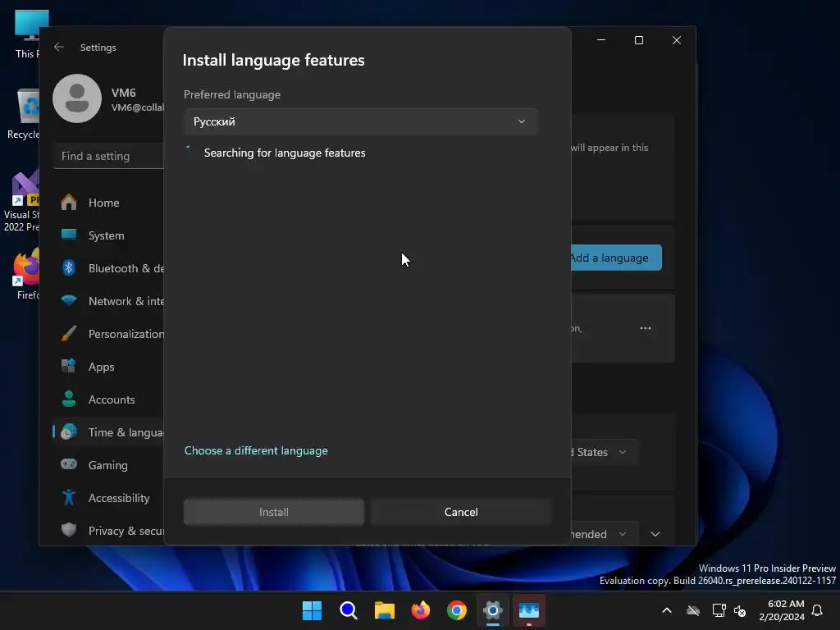Screen dimensions: 840x630
Task: Click the rightmost running app in taskbar
Action: (x=529, y=610)
